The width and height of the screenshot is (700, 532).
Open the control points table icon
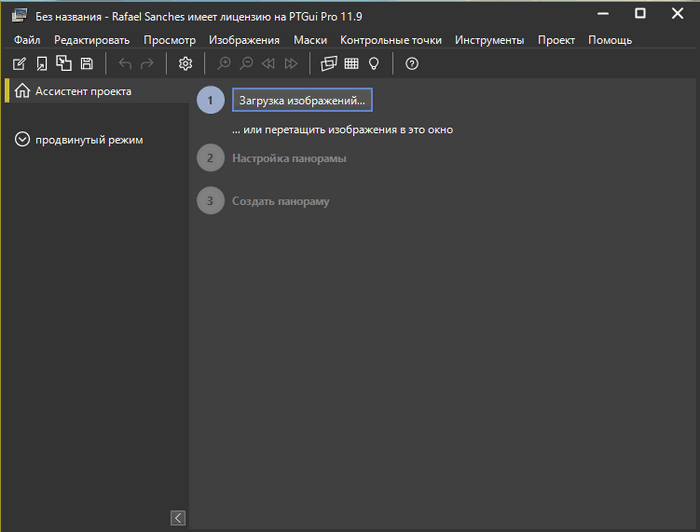click(x=351, y=64)
